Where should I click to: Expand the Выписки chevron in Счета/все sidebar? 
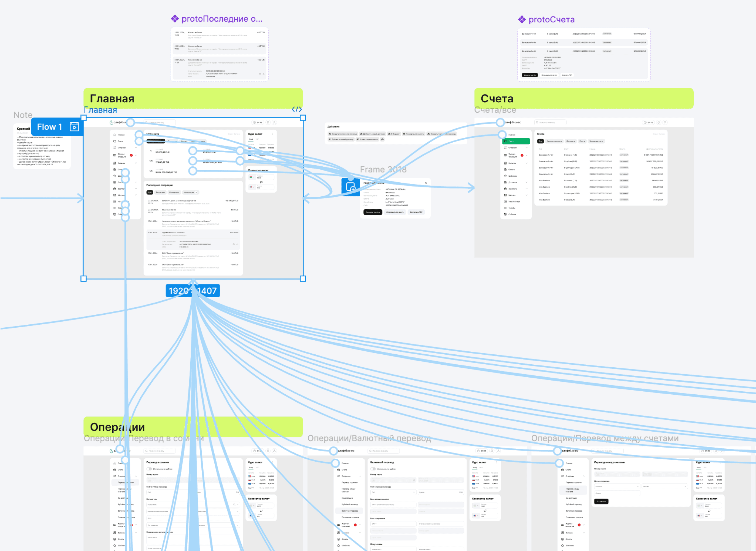tap(527, 163)
